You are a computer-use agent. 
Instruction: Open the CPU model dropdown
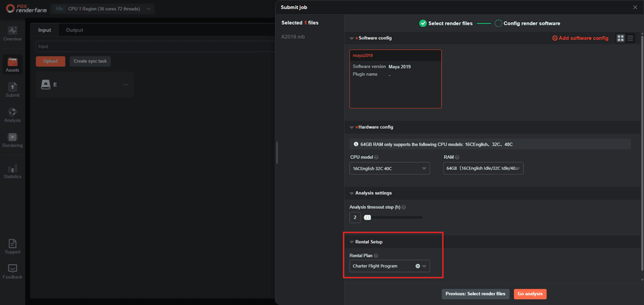coord(389,168)
